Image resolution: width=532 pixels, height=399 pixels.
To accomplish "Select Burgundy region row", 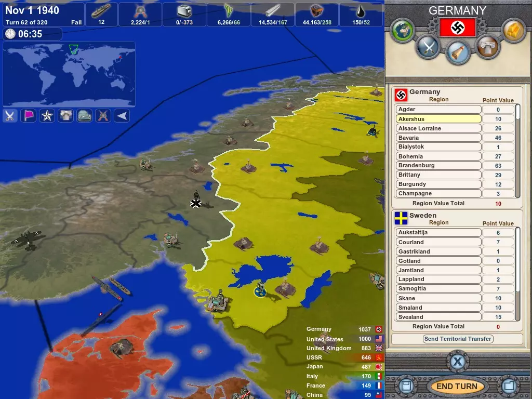I will [x=438, y=184].
